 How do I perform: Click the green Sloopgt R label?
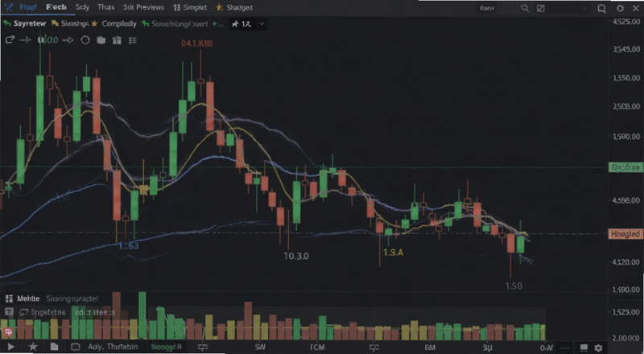(166, 347)
